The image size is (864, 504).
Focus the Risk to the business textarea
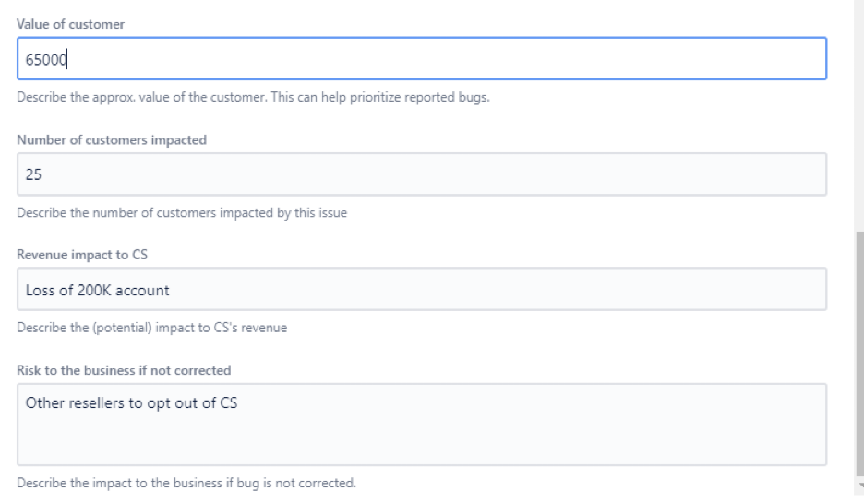[422, 425]
